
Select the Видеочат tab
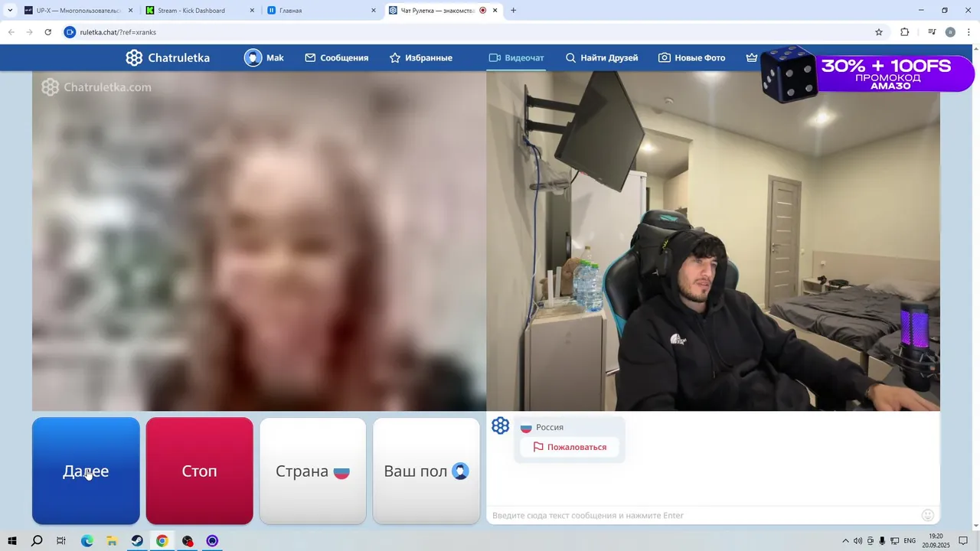(517, 57)
